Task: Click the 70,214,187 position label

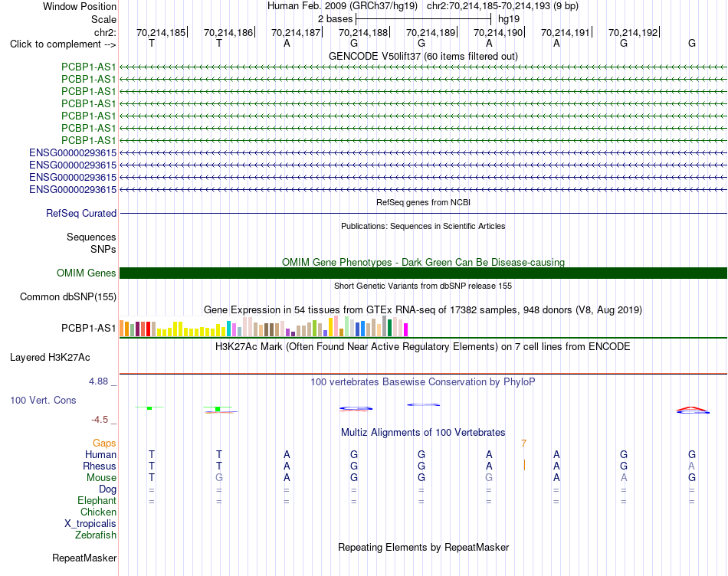Action: point(296,32)
